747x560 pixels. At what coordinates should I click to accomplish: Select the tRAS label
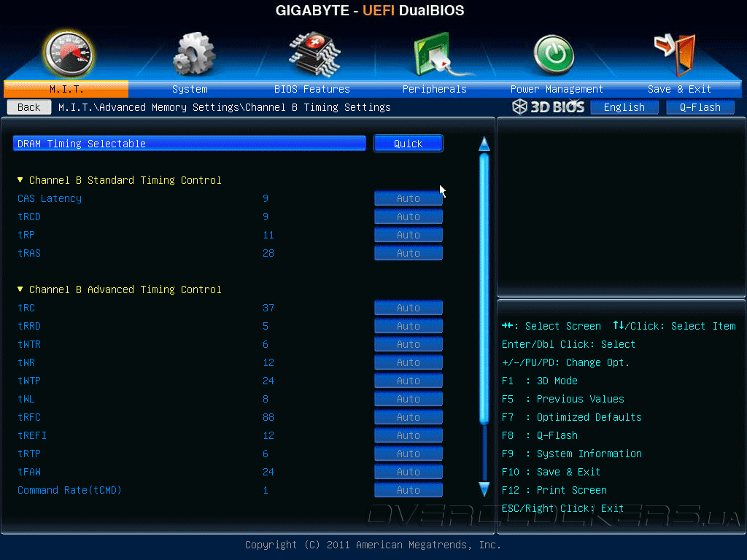tap(29, 253)
